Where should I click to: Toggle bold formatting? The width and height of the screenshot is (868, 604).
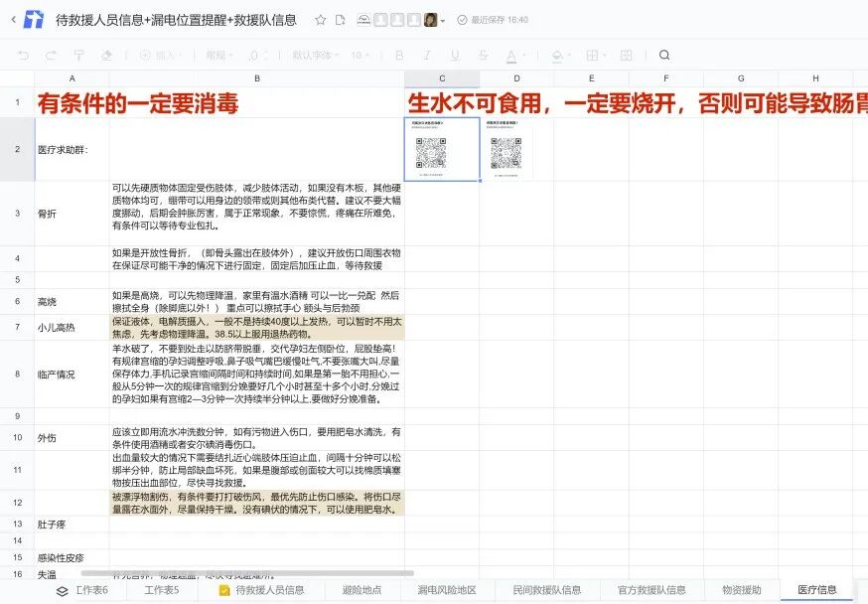399,55
